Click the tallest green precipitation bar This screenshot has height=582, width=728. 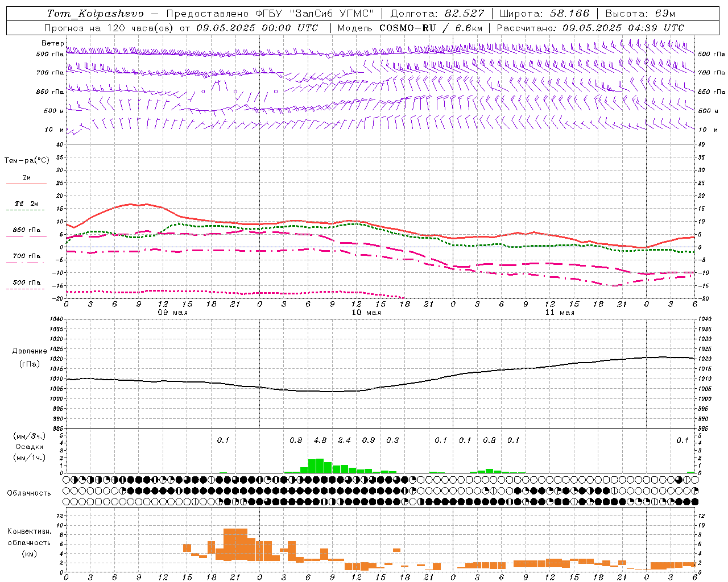tap(320, 465)
